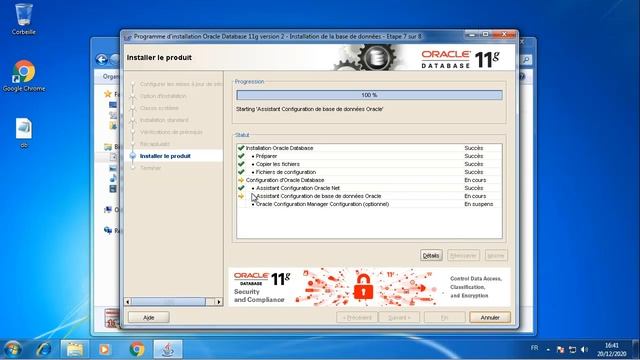This screenshot has height=360, width=640.
Task: Select the 'Fichiers de configuration' row
Action: pos(369,172)
